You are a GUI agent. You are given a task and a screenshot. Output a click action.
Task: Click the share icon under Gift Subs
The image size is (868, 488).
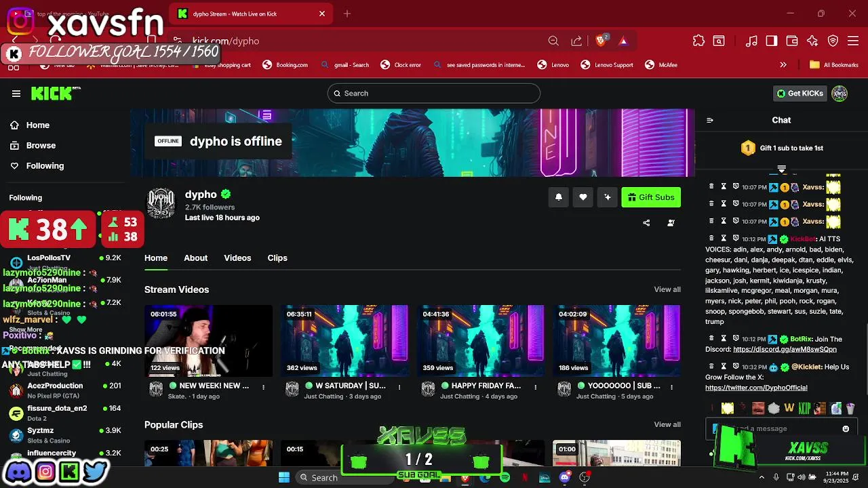coord(646,223)
